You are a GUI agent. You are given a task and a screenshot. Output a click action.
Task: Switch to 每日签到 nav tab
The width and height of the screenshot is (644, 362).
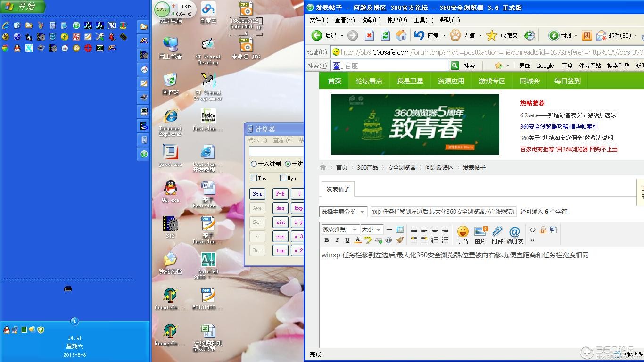(567, 81)
